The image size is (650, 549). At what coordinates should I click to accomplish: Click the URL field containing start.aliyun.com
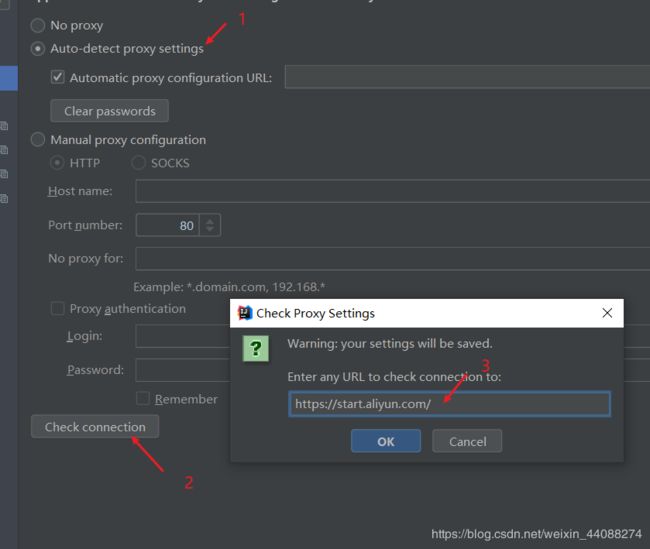click(449, 404)
